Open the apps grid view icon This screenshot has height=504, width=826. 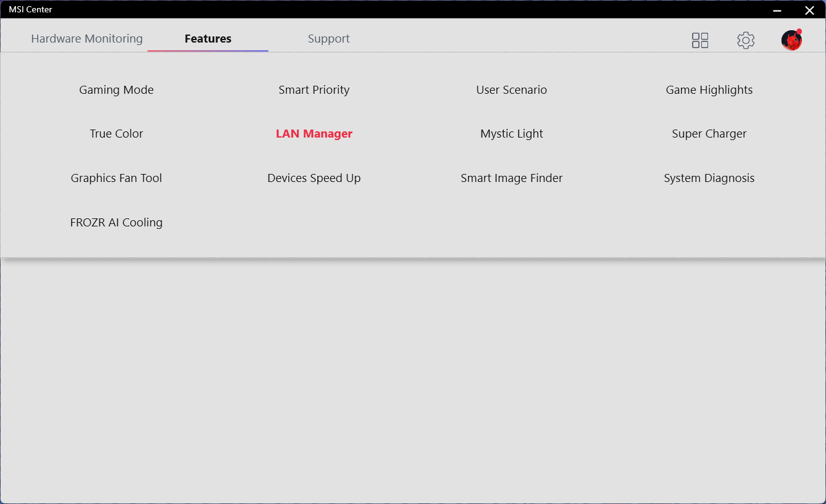pyautogui.click(x=700, y=41)
